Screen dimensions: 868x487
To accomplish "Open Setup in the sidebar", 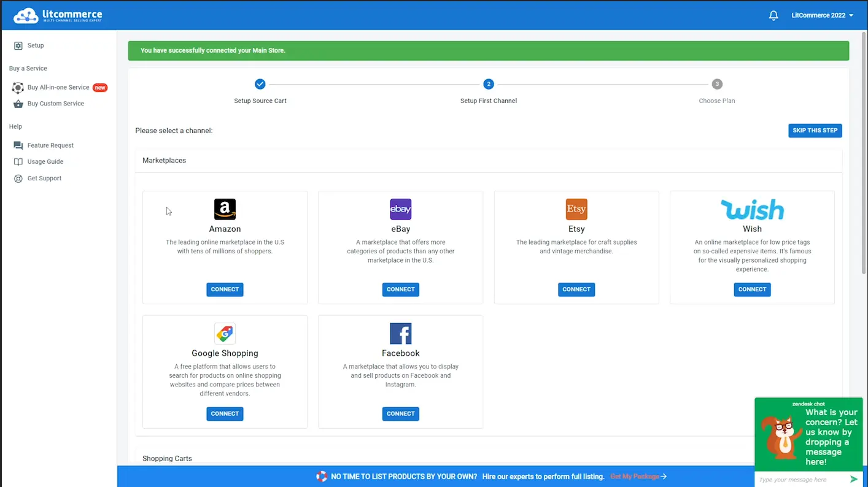I will (36, 45).
